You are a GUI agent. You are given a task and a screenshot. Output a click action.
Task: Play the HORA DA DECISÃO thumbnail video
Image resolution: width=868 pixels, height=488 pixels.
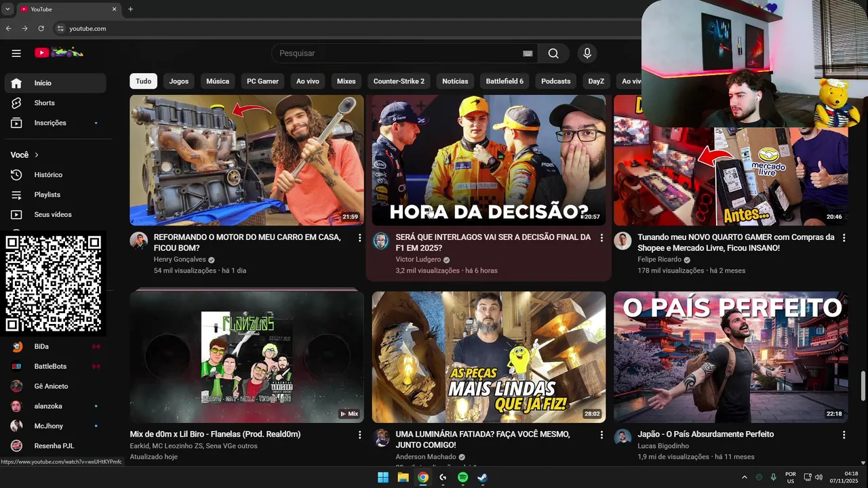point(488,160)
